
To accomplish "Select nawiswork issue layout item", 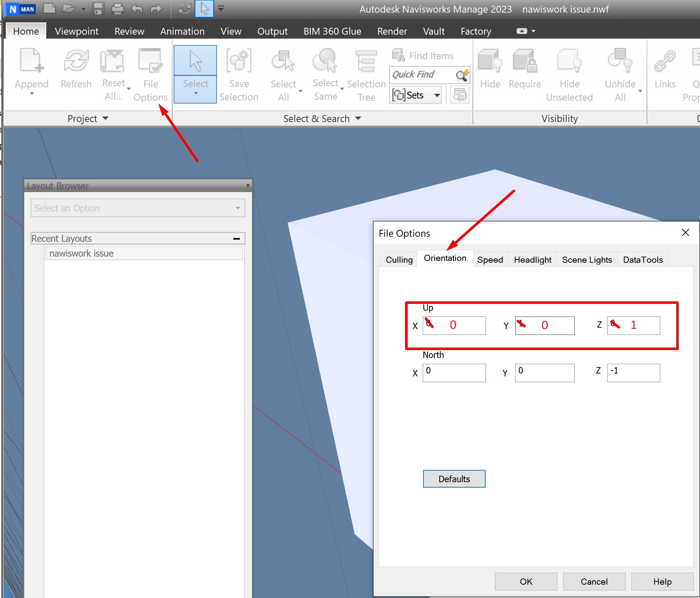I will coord(81,253).
